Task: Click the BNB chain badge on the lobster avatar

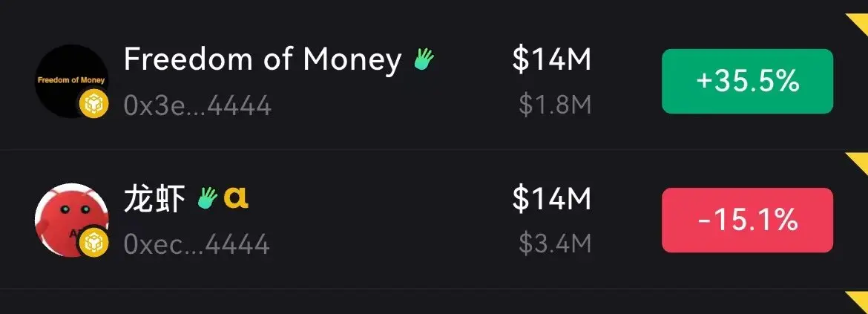Action: (x=93, y=243)
